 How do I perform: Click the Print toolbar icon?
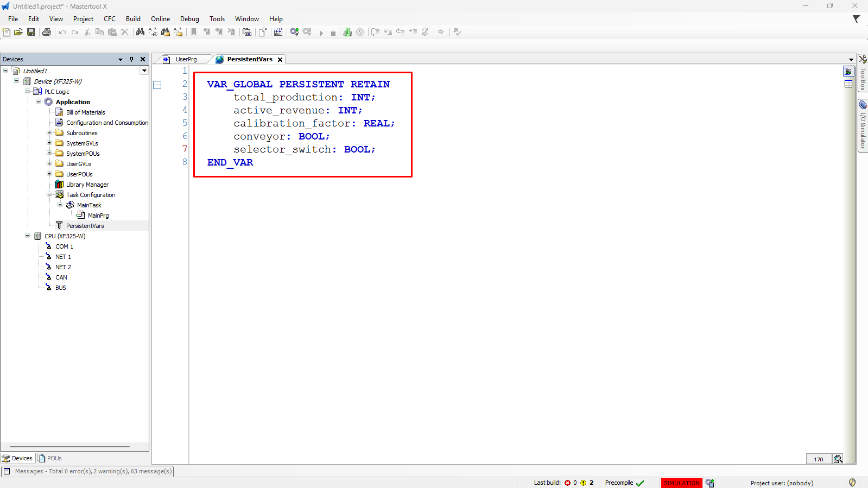pyautogui.click(x=47, y=33)
